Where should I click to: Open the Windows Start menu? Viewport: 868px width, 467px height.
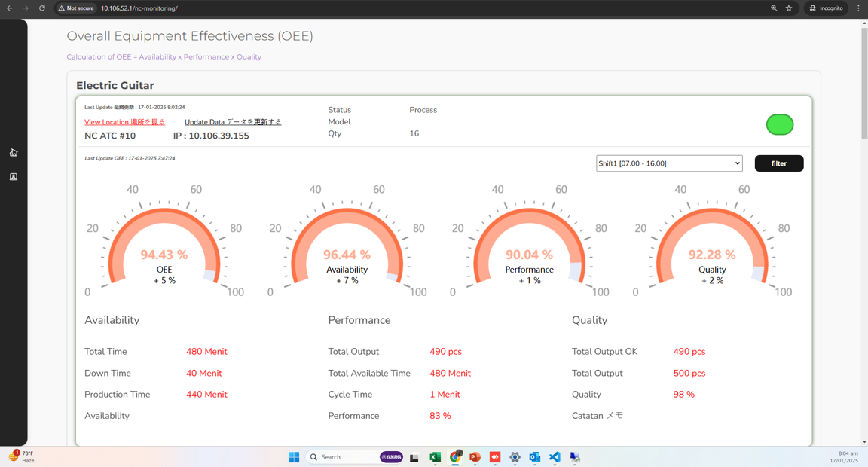click(294, 457)
